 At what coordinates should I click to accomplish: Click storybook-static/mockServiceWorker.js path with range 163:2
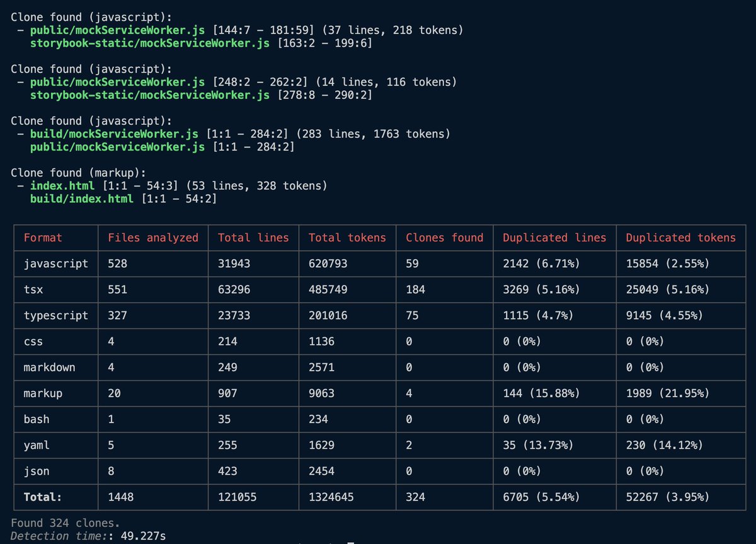click(150, 43)
